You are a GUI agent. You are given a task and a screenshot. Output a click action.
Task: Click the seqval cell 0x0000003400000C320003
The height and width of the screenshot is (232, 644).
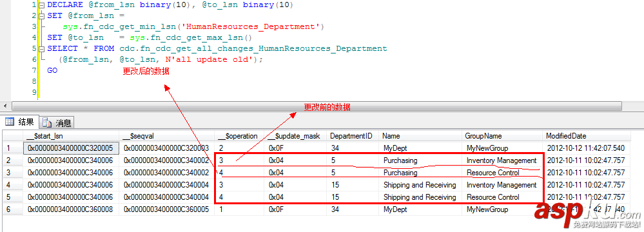[167, 148]
